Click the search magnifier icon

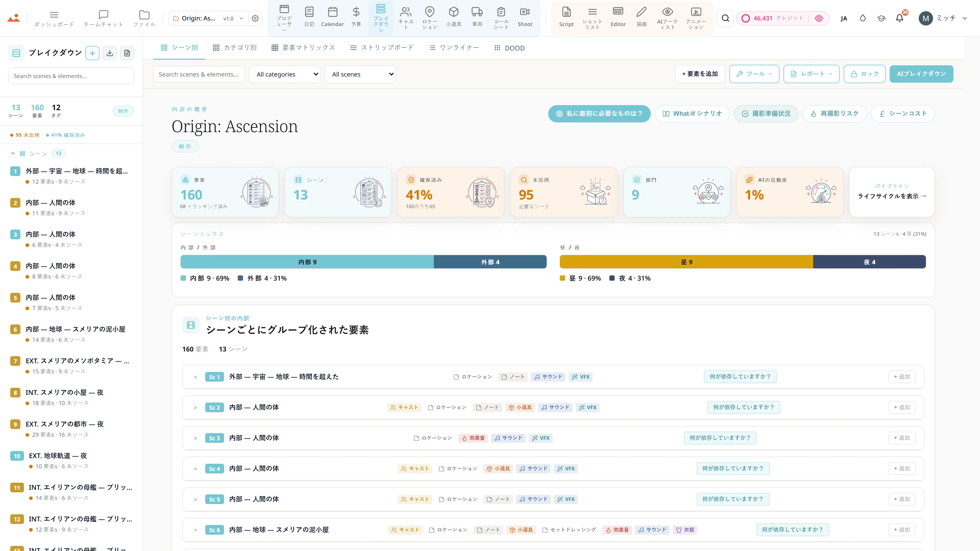[726, 18]
